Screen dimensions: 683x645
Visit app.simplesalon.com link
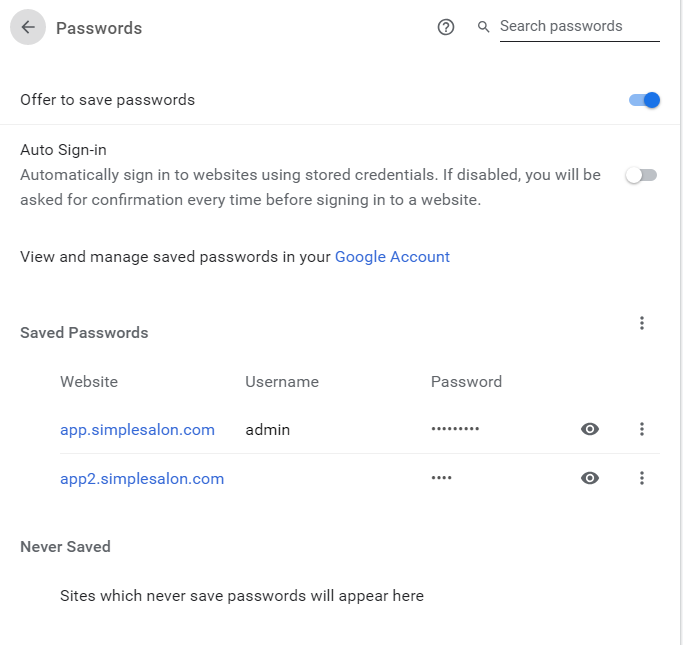pyautogui.click(x=137, y=430)
